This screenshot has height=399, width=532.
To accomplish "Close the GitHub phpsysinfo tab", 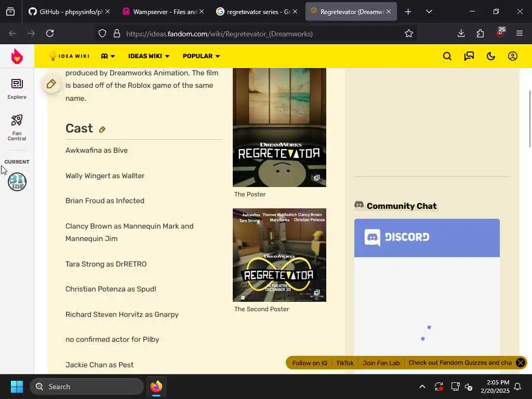I will pyautogui.click(x=108, y=11).
